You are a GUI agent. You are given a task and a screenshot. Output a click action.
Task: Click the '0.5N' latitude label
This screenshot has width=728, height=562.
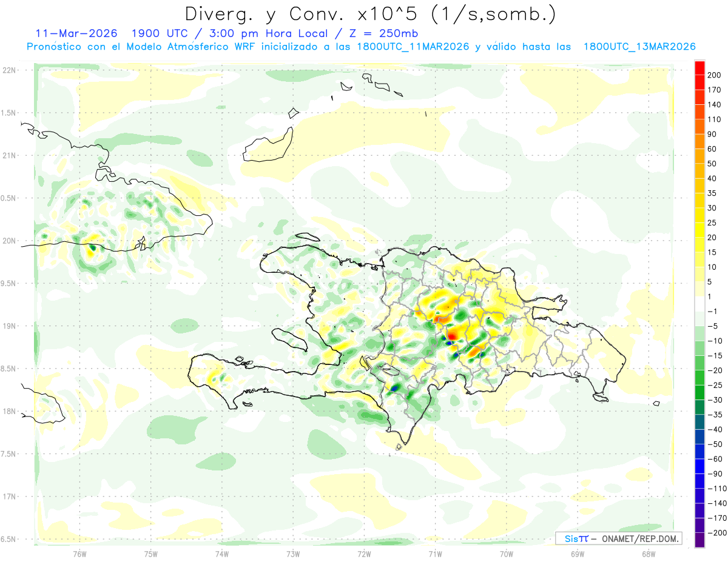point(8,198)
